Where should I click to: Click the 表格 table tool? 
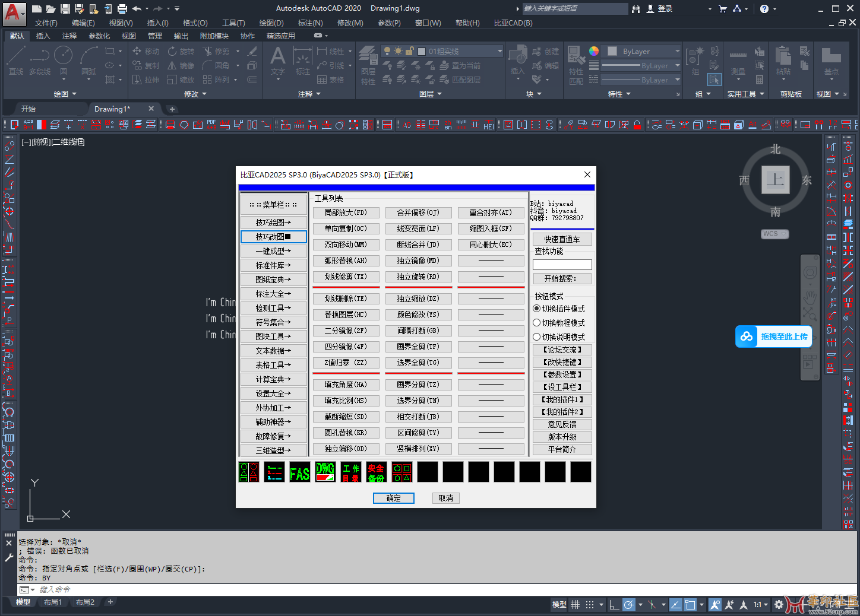click(x=330, y=80)
